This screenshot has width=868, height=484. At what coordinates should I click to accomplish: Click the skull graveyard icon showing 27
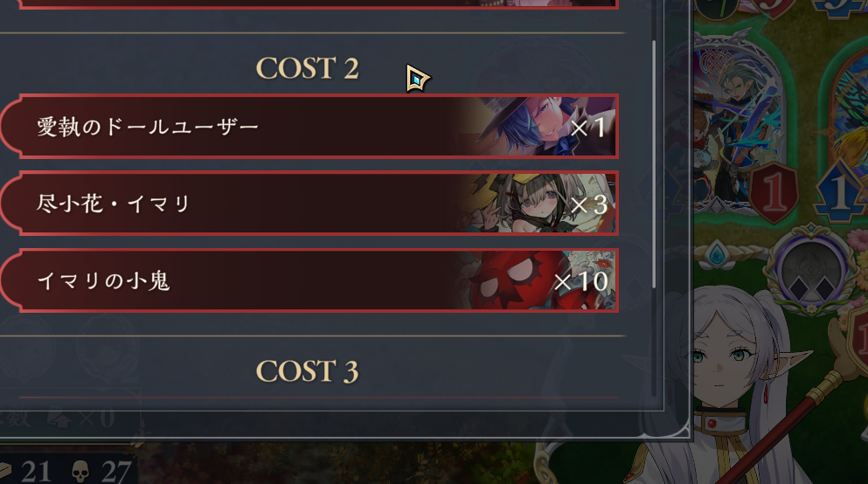tap(80, 472)
